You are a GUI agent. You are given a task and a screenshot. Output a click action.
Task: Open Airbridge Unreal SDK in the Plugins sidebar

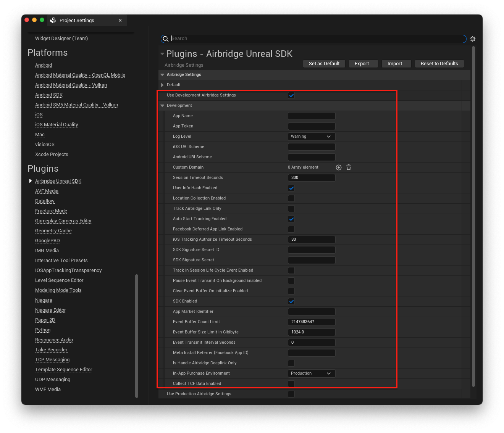tap(58, 181)
